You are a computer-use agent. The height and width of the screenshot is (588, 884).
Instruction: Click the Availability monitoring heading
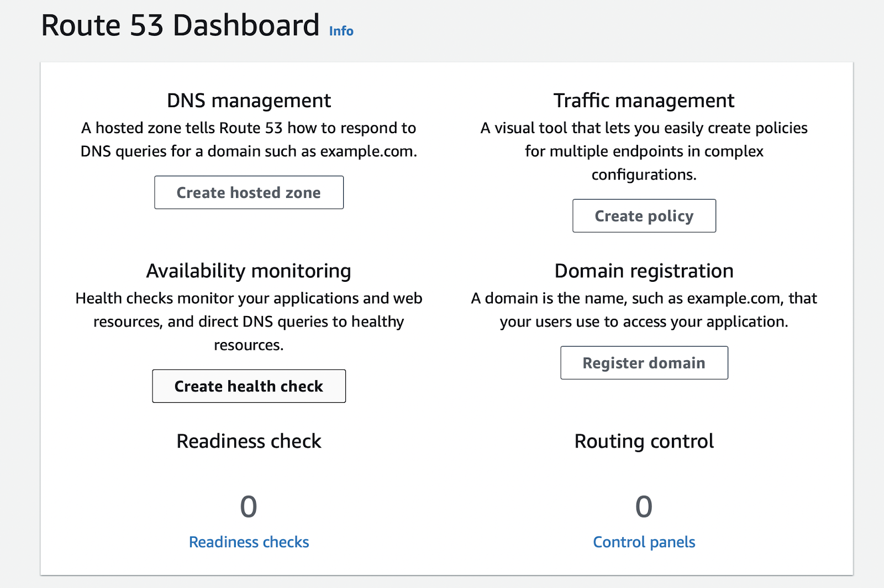[249, 271]
